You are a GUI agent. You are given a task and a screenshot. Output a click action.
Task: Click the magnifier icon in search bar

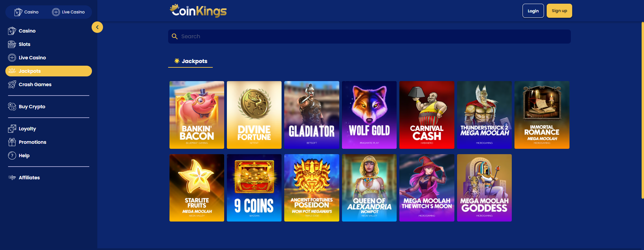[x=175, y=36]
